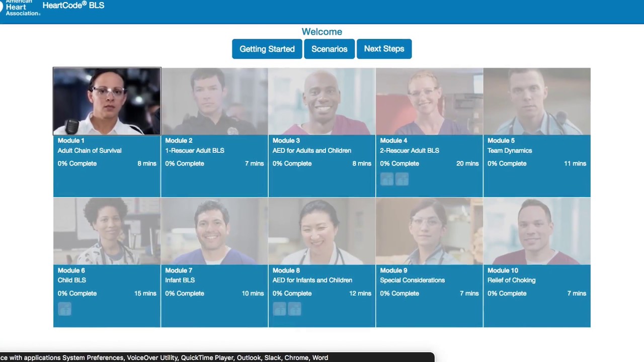This screenshot has height=362, width=644.
Task: Click the Module 10 Relief of Choking photo
Action: pos(537,231)
